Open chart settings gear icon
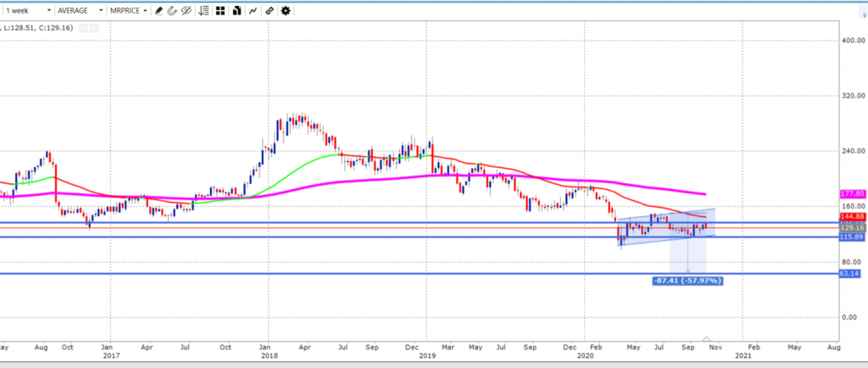 coord(286,11)
